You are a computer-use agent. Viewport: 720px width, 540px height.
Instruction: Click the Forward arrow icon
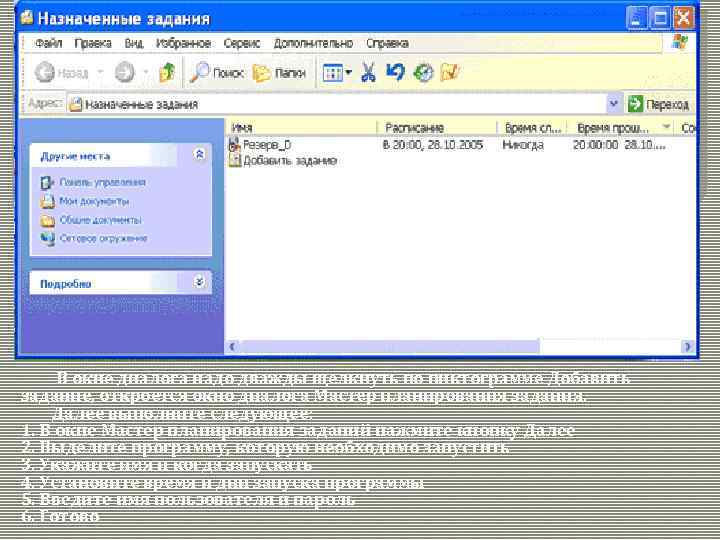[x=124, y=73]
